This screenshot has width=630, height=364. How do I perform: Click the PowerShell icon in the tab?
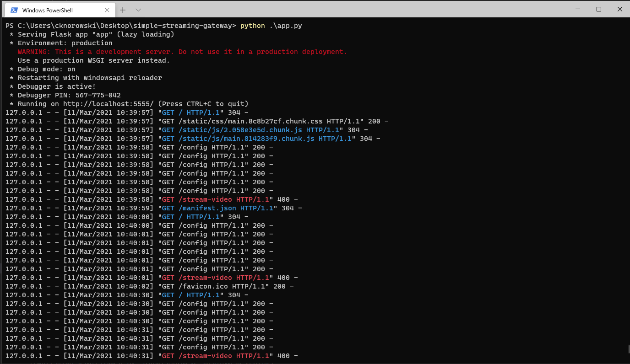point(14,10)
